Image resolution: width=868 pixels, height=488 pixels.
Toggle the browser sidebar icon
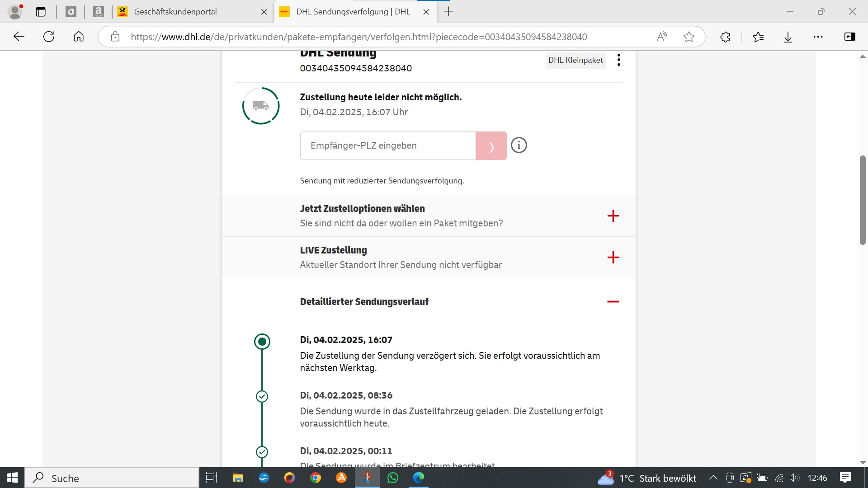tap(850, 37)
